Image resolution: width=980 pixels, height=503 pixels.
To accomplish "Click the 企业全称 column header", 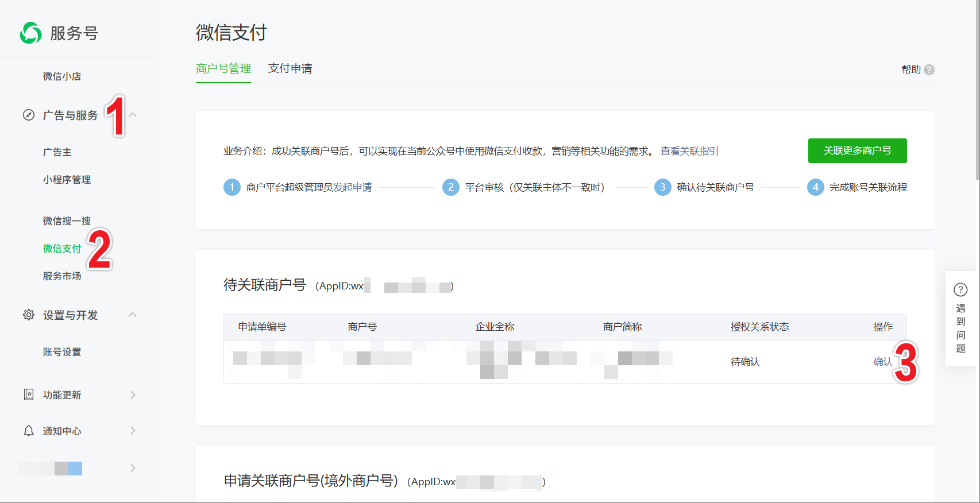I will point(495,327).
